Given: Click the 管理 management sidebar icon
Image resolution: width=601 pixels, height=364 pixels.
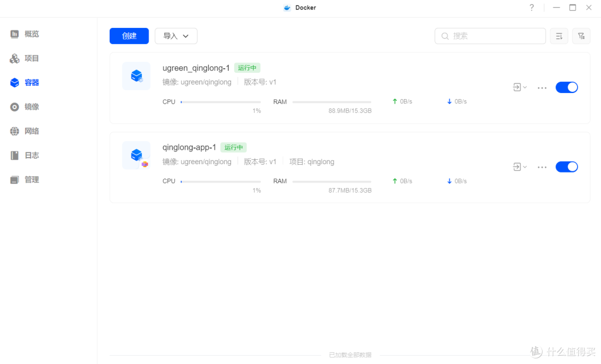Looking at the screenshot, I should tap(14, 180).
